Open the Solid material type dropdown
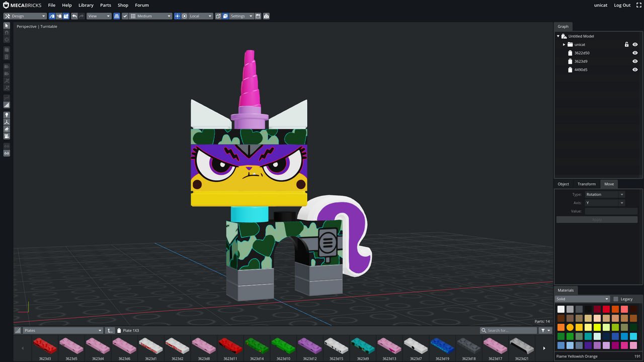644x362 pixels. (x=582, y=299)
